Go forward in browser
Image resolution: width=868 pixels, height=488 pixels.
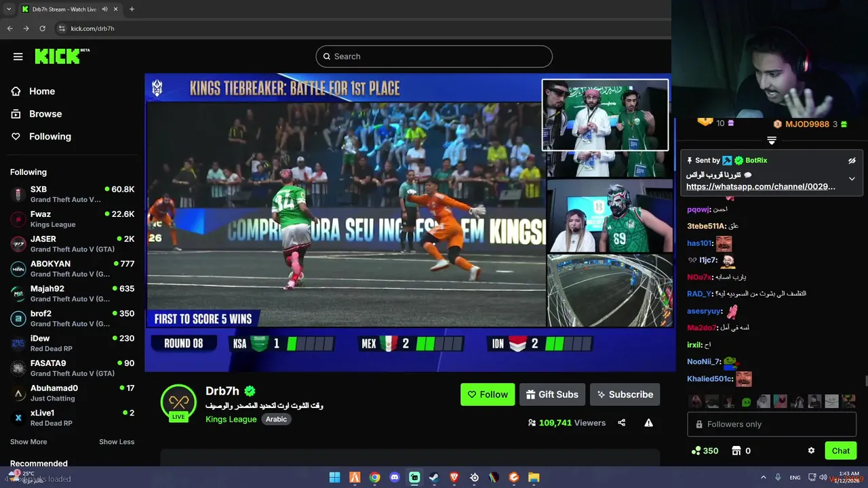[26, 28]
